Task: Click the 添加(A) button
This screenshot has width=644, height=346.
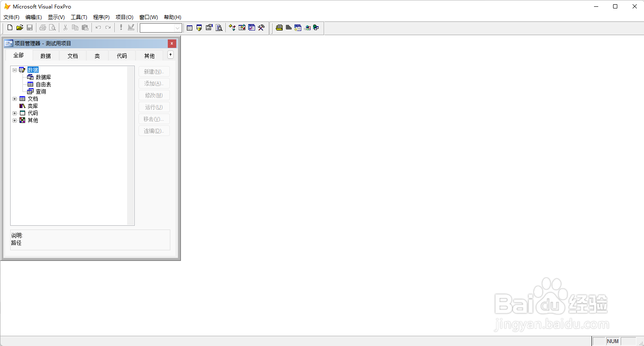Action: (154, 83)
